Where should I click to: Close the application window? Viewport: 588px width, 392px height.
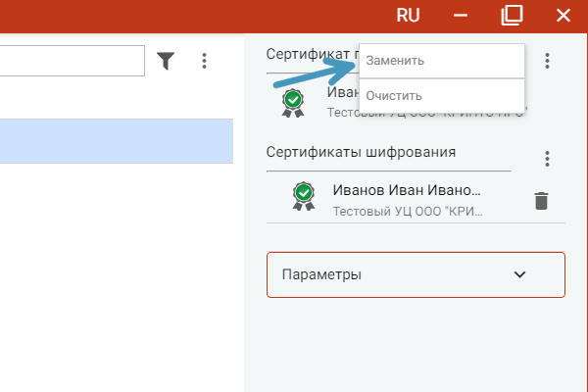pos(563,16)
